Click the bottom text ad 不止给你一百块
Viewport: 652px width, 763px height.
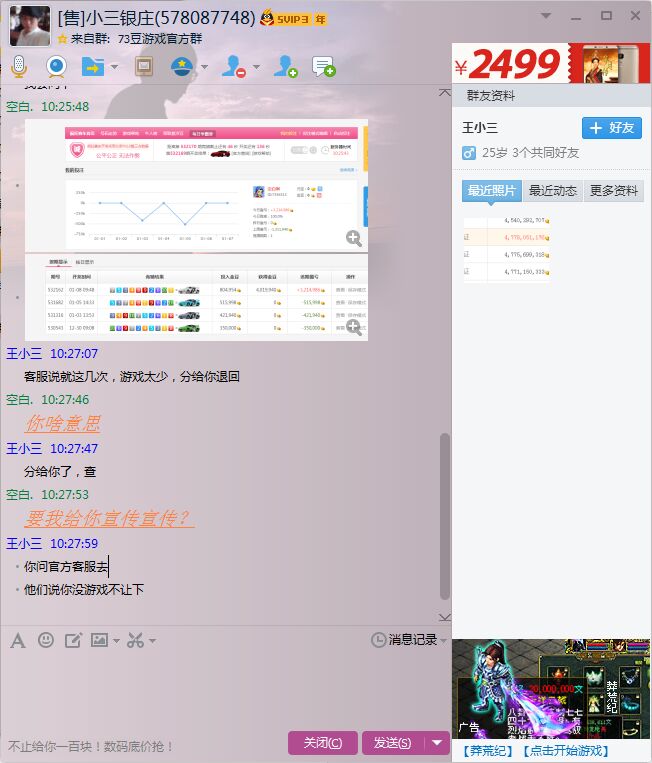click(91, 746)
